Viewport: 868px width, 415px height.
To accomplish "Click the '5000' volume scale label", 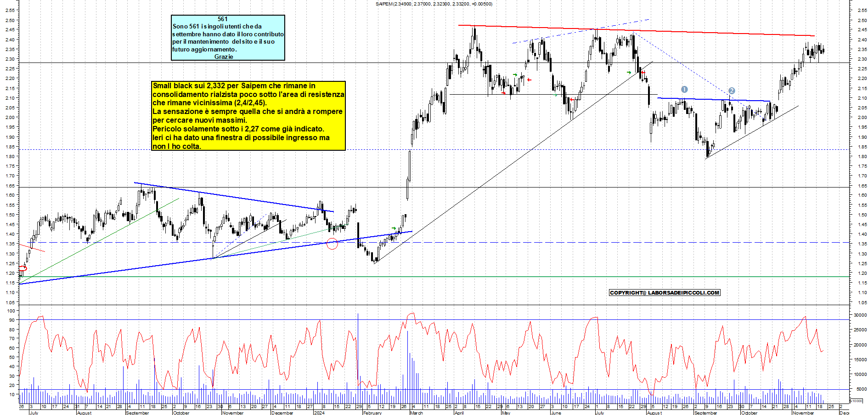I will [x=861, y=389].
